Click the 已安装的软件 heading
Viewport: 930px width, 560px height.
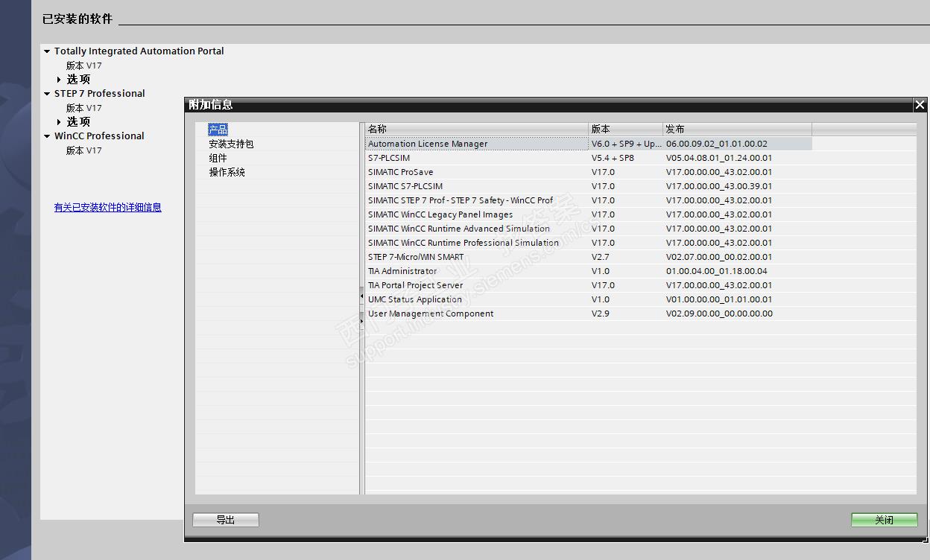77,19
